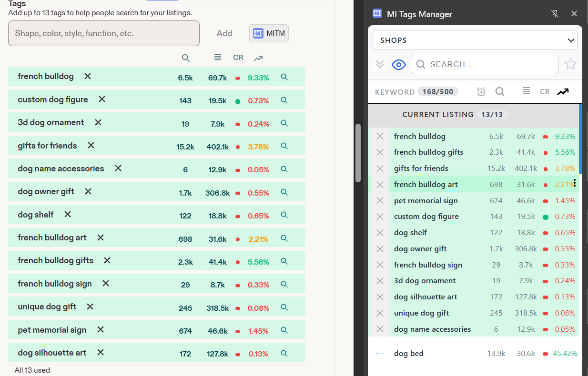The width and height of the screenshot is (588, 376).
Task: Look up 3d dog ornament with magnifier icon
Action: point(284,123)
